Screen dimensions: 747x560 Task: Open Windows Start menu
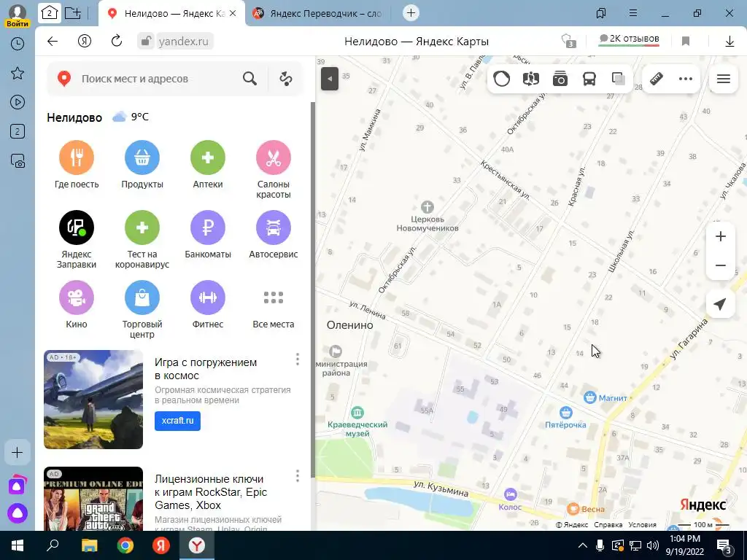point(18,545)
